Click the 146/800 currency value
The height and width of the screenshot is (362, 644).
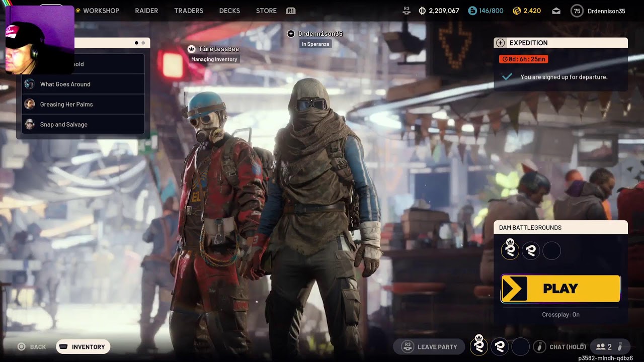tap(491, 11)
